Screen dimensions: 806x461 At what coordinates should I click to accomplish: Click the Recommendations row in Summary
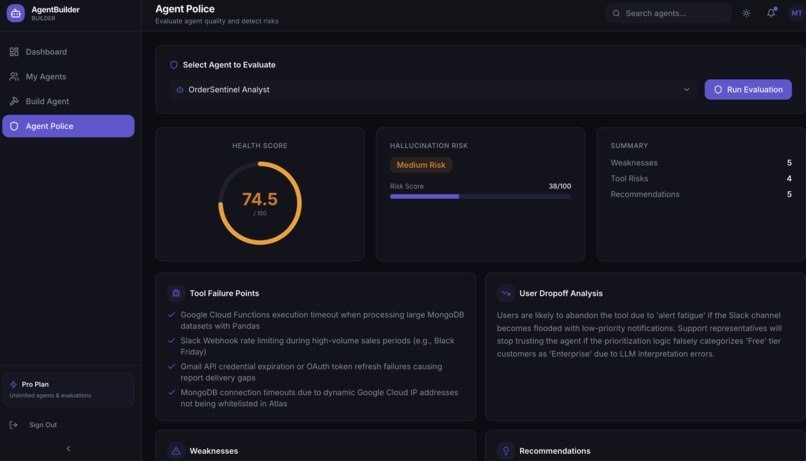701,194
